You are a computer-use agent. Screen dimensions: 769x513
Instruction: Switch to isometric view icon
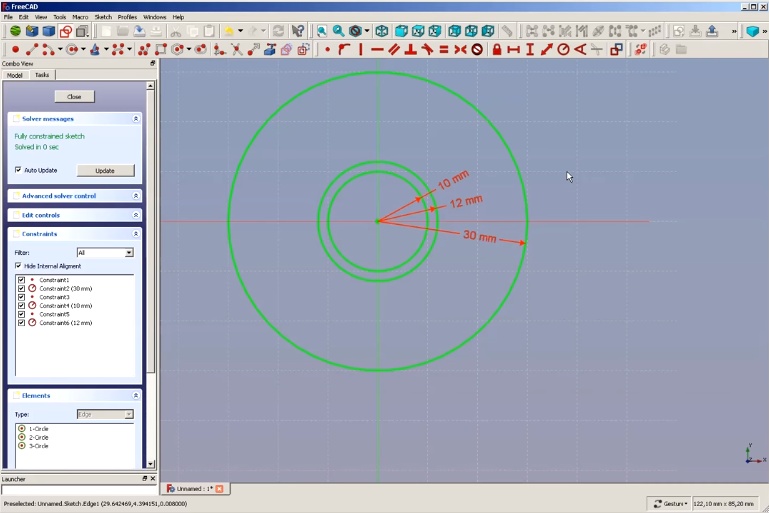point(382,31)
